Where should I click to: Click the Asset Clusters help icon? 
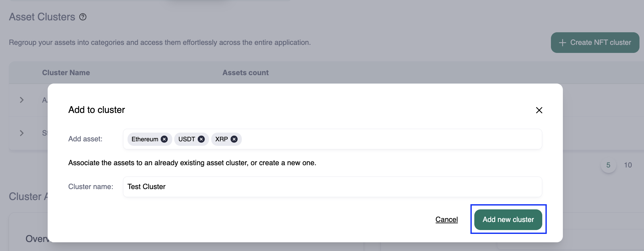pyautogui.click(x=83, y=17)
